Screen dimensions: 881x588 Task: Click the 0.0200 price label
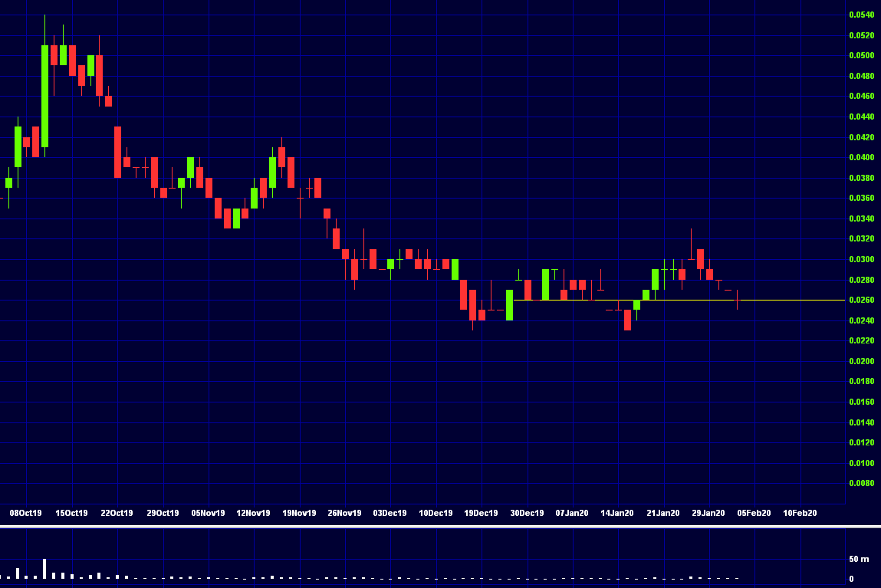(x=861, y=362)
